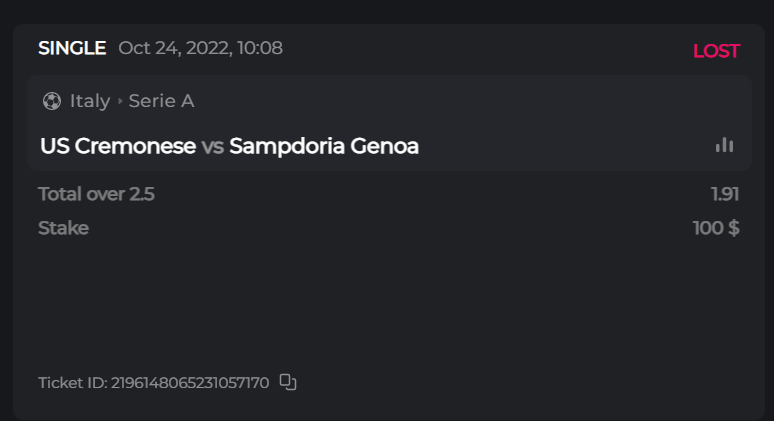Click the Oct 24, 2022 bet date
The height and width of the screenshot is (421, 774).
(174, 48)
